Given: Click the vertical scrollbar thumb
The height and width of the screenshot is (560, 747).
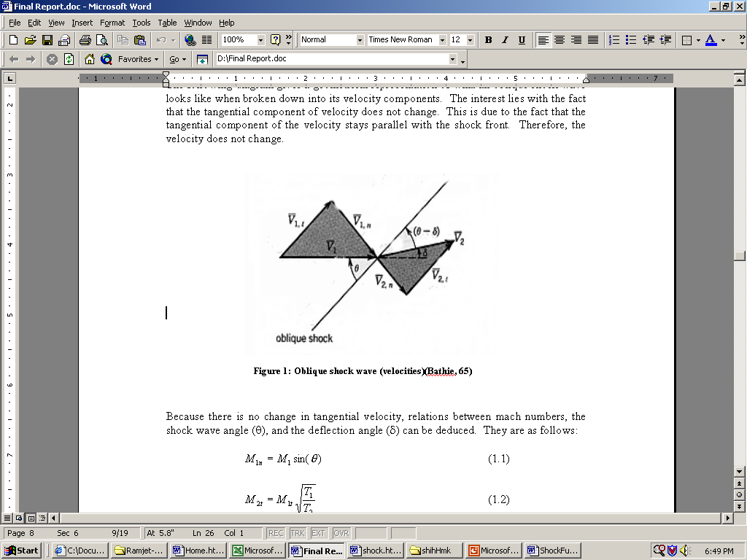Looking at the screenshot, I should pyautogui.click(x=740, y=255).
